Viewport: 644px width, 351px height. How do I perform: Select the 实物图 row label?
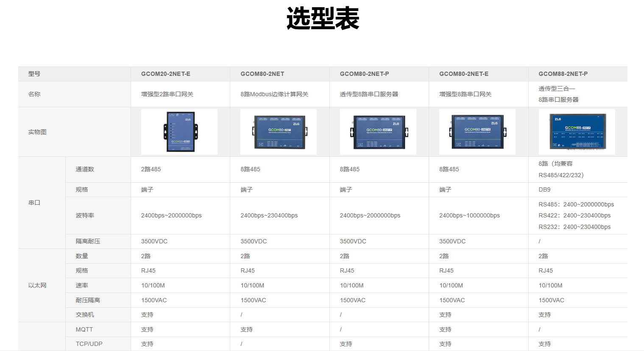(37, 132)
